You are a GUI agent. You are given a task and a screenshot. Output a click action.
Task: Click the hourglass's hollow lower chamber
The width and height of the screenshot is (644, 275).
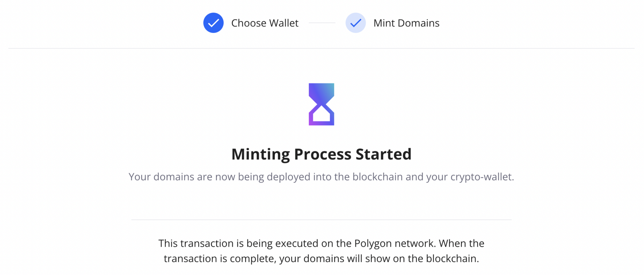point(321,116)
